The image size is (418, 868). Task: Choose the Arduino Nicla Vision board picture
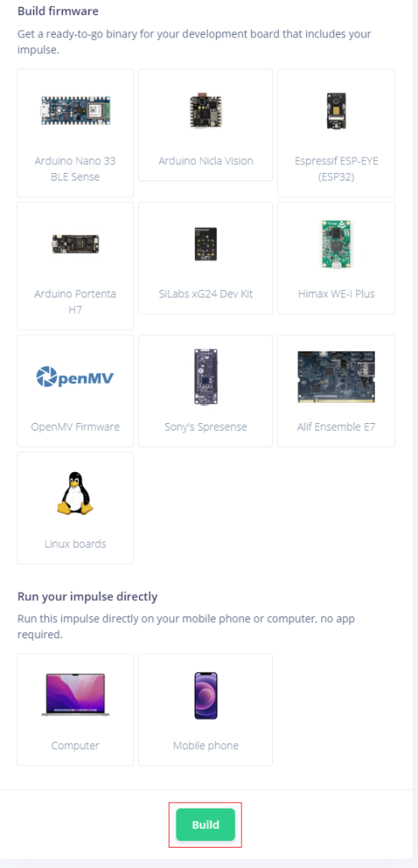(205, 110)
